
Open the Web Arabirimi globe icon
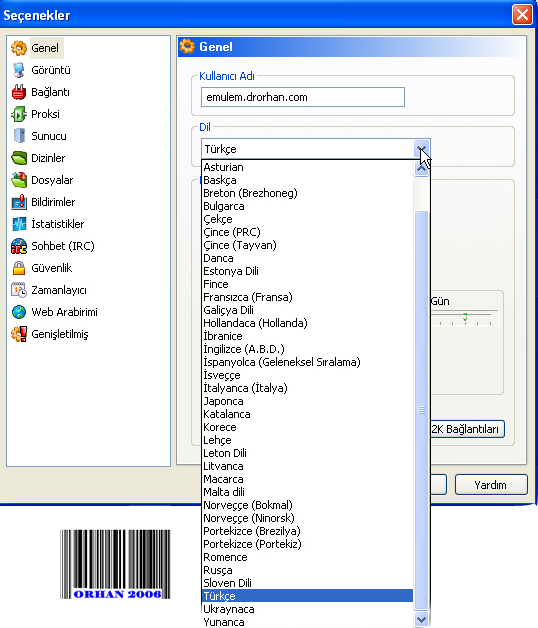(18, 312)
